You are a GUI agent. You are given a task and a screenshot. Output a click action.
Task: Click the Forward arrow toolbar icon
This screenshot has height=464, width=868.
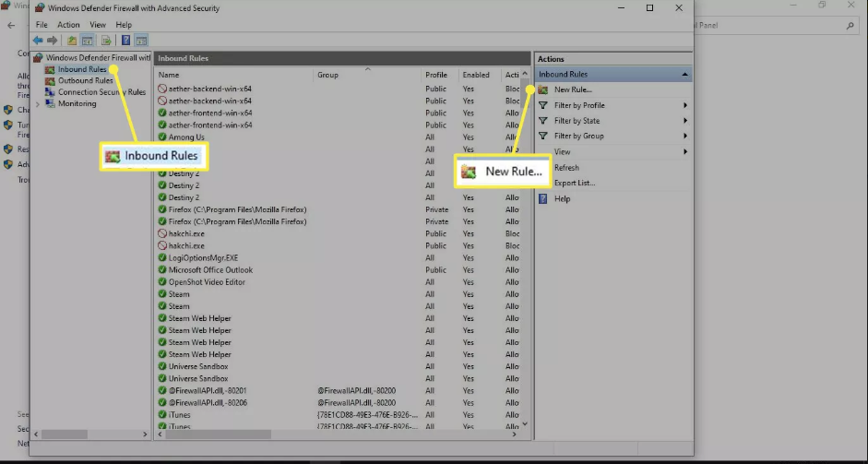(x=52, y=41)
